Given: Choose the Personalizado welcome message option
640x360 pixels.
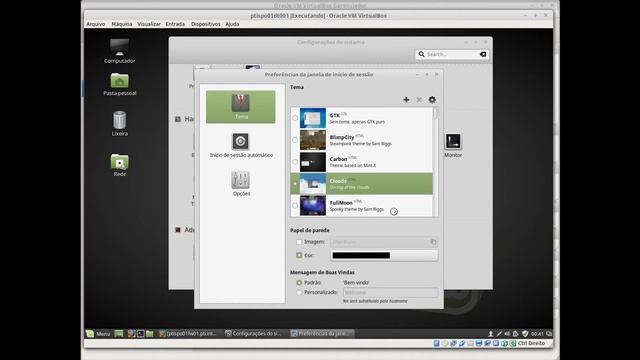Looking at the screenshot, I should point(299,292).
